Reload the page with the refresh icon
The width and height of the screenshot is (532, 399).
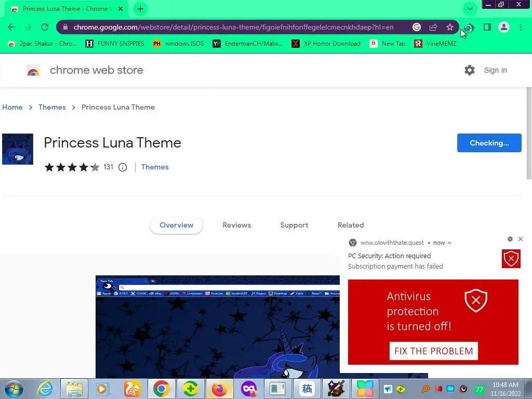45,27
